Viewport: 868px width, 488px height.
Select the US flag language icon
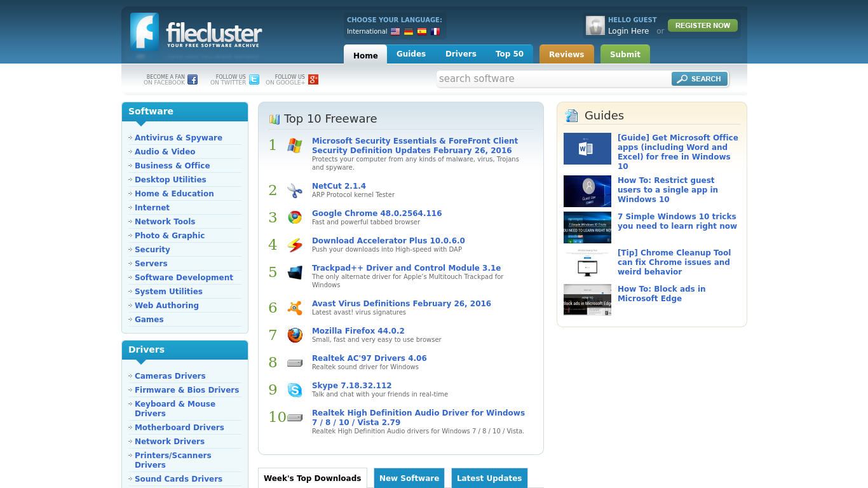pos(395,31)
